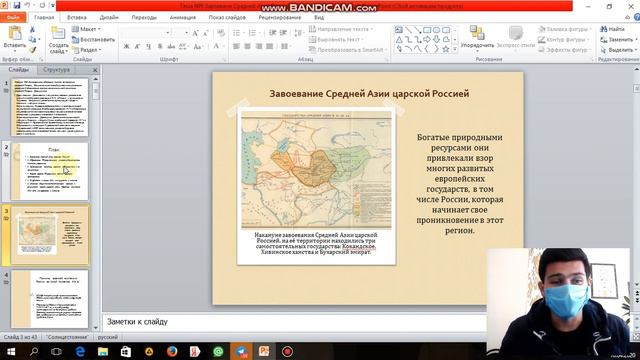
Task: Open the Упорядочить arrange dropdown
Action: 477,39
